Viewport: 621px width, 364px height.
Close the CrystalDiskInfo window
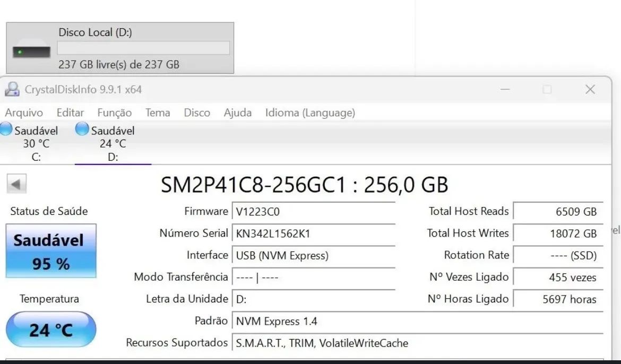point(590,90)
